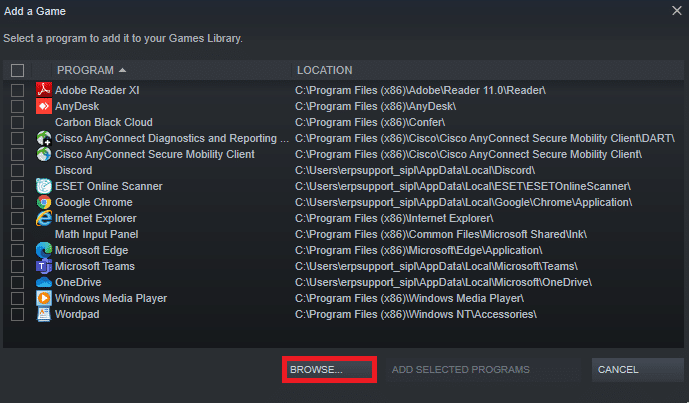This screenshot has width=689, height=403.
Task: Select the Wordpad program name
Action: click(77, 314)
